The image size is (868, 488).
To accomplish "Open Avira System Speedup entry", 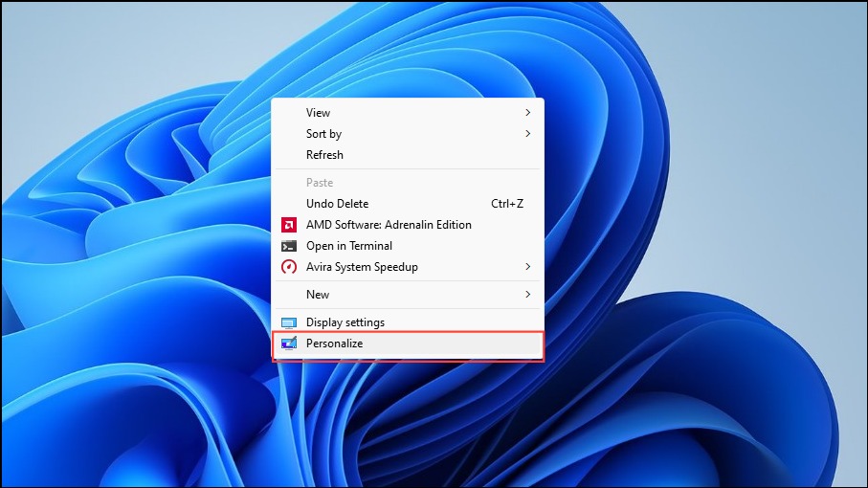I will coord(408,267).
